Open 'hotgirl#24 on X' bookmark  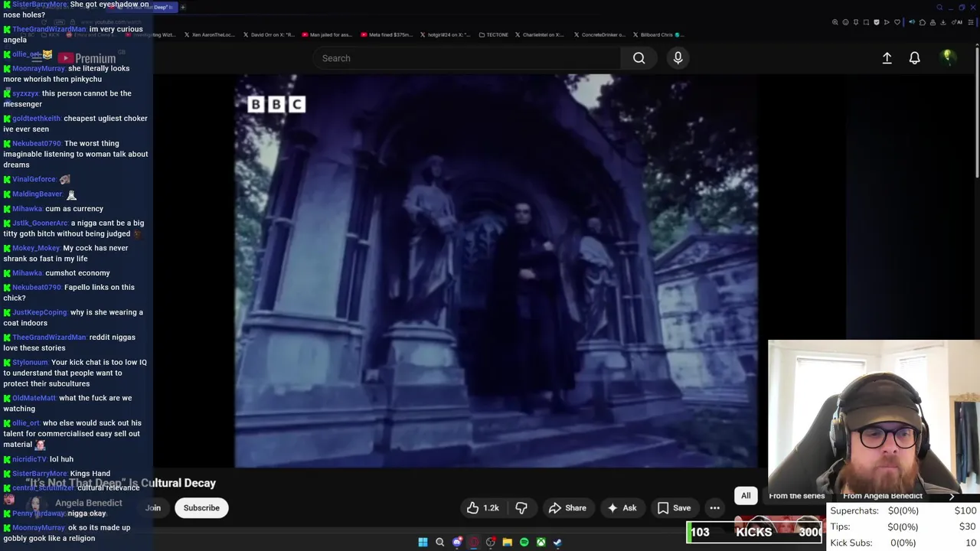446,34
